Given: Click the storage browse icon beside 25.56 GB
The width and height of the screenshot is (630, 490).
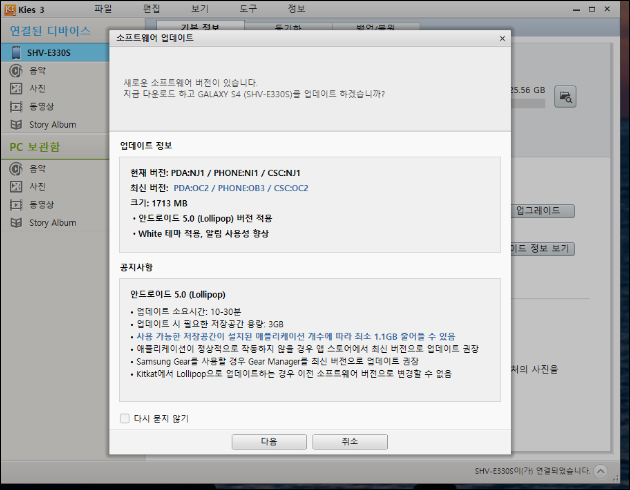Looking at the screenshot, I should coord(565,96).
